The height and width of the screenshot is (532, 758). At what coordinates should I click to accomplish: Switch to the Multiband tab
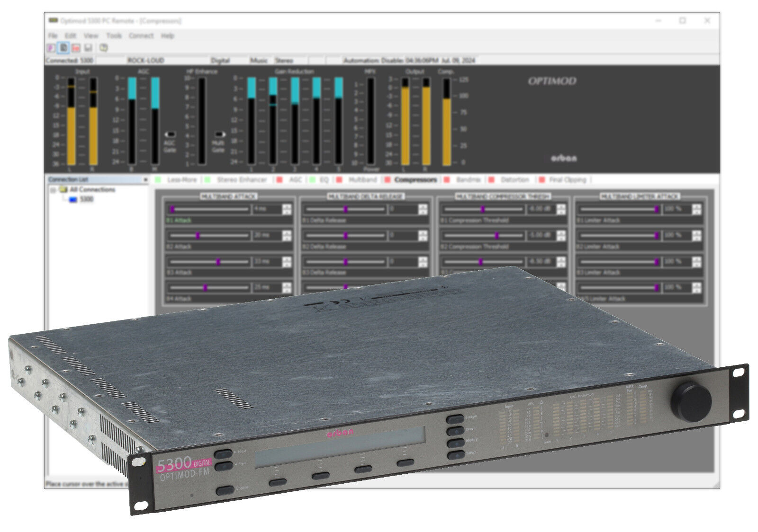pos(357,180)
